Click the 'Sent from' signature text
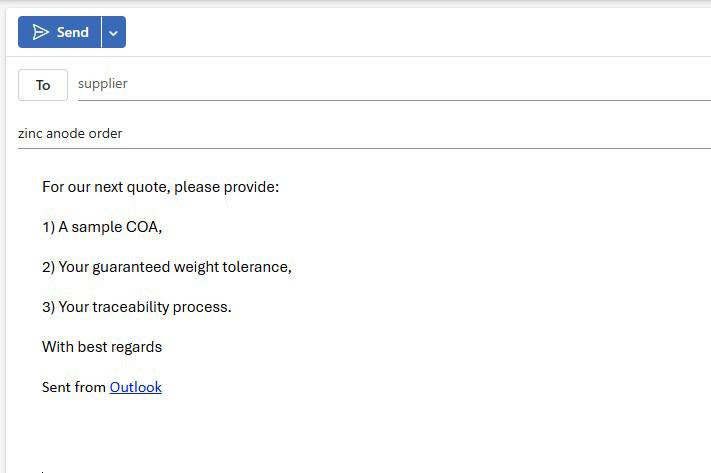Image resolution: width=711 pixels, height=473 pixels. click(x=73, y=387)
